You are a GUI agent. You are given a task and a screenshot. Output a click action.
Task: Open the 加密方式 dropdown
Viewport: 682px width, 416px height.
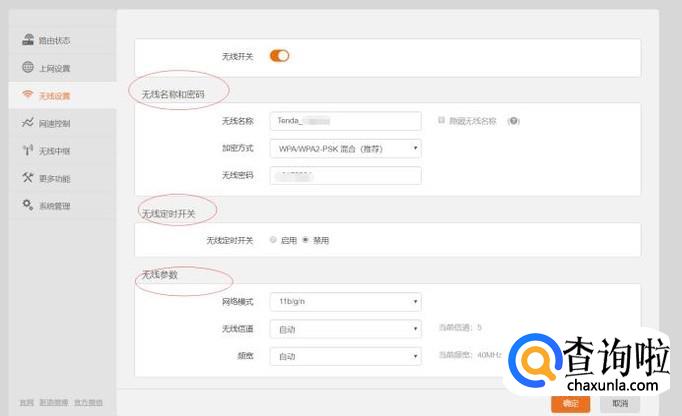point(345,148)
